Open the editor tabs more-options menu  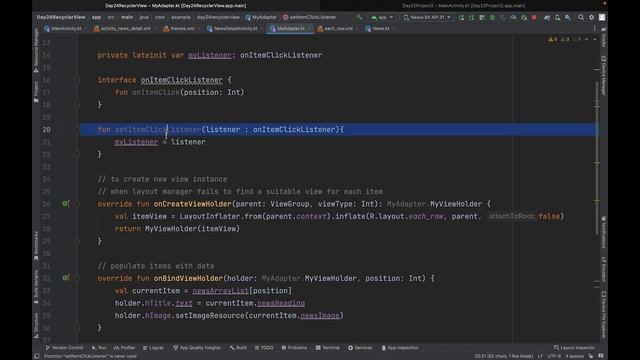(595, 29)
